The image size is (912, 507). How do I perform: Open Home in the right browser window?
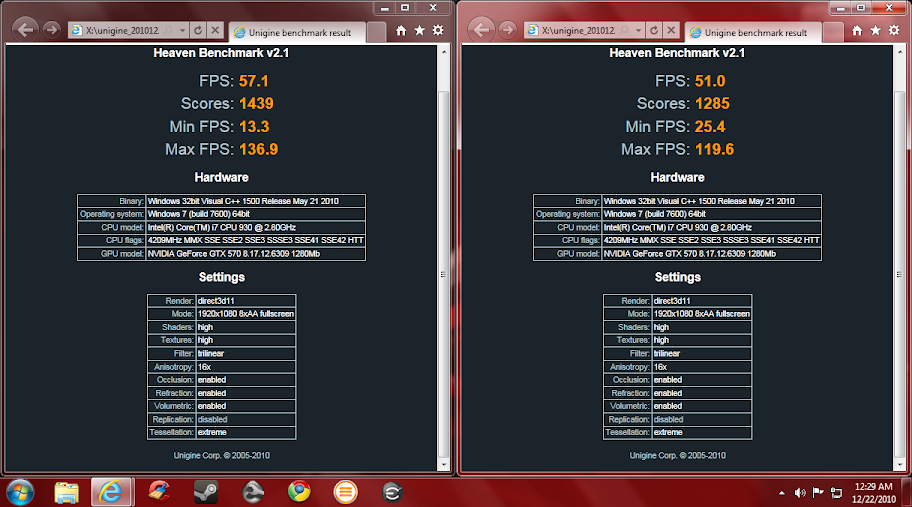click(x=857, y=30)
